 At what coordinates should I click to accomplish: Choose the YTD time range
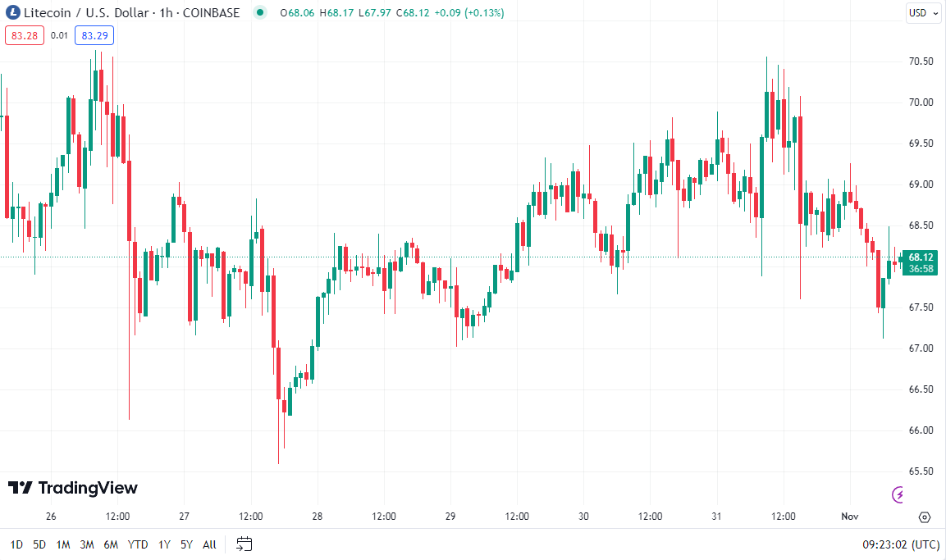138,544
